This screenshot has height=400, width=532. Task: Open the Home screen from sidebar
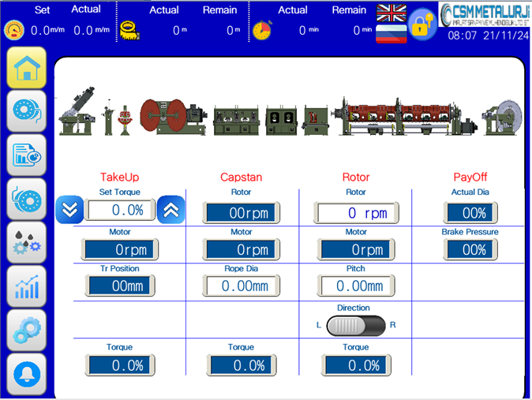tap(26, 68)
